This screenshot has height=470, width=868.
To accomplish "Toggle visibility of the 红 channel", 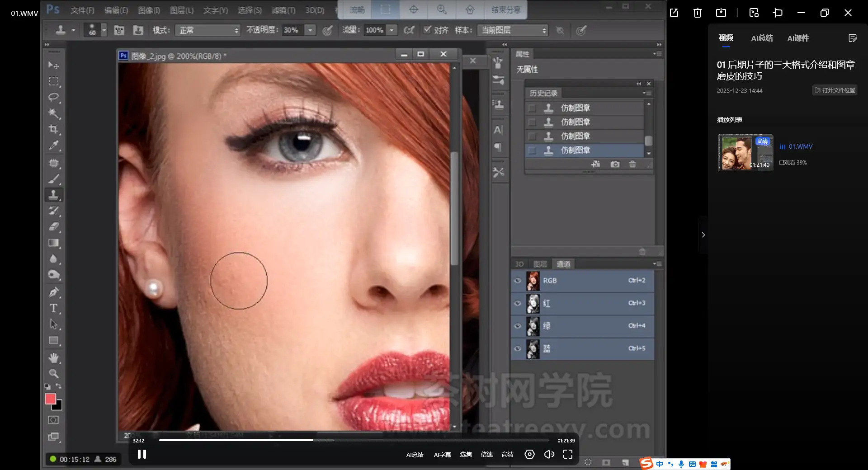I will click(518, 303).
